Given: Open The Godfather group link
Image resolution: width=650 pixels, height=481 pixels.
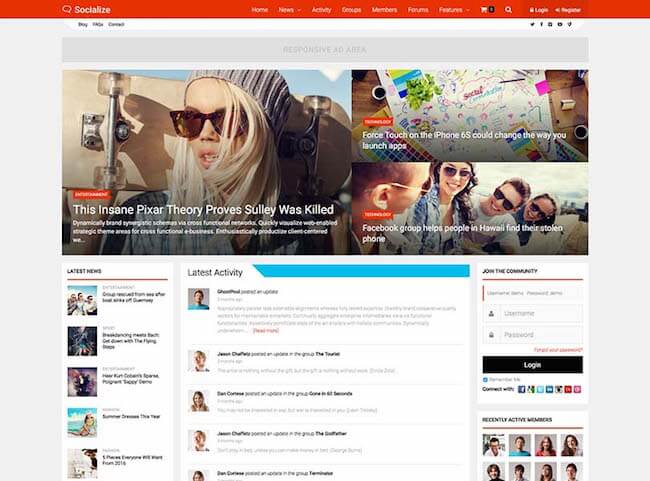Looking at the screenshot, I should 331,434.
